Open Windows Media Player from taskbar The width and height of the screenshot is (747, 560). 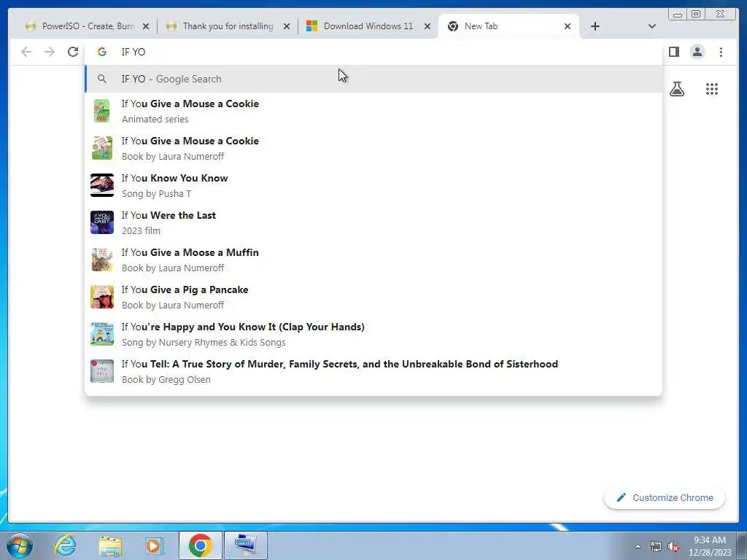154,545
